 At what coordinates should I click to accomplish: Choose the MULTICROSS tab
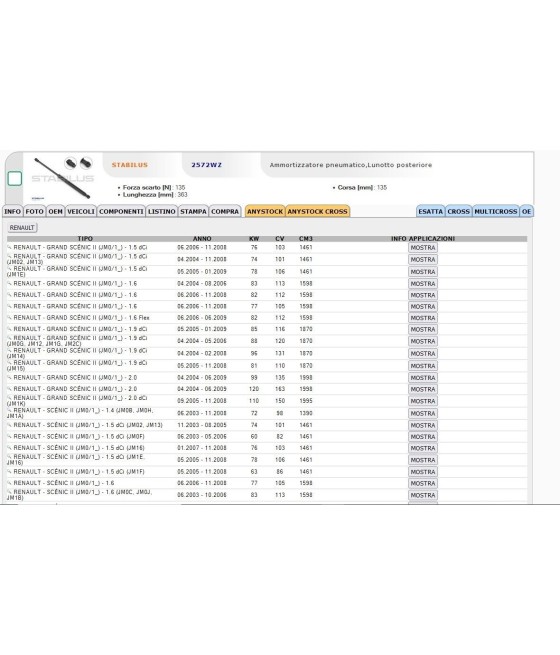point(496,211)
